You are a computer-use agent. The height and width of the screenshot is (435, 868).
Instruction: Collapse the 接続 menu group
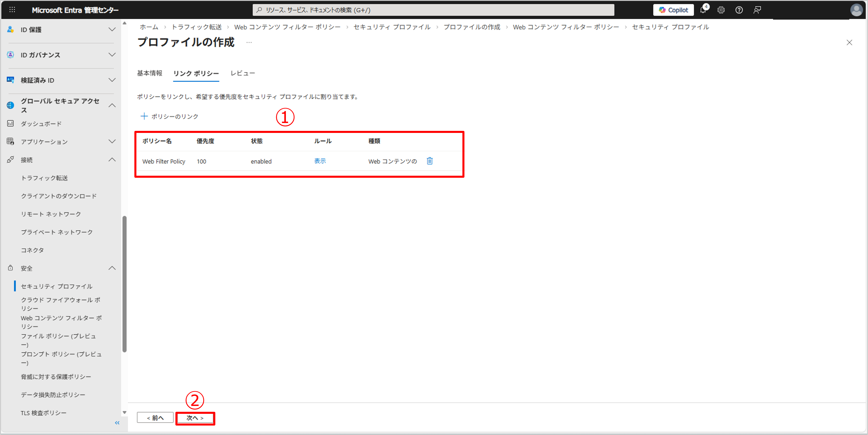click(112, 159)
